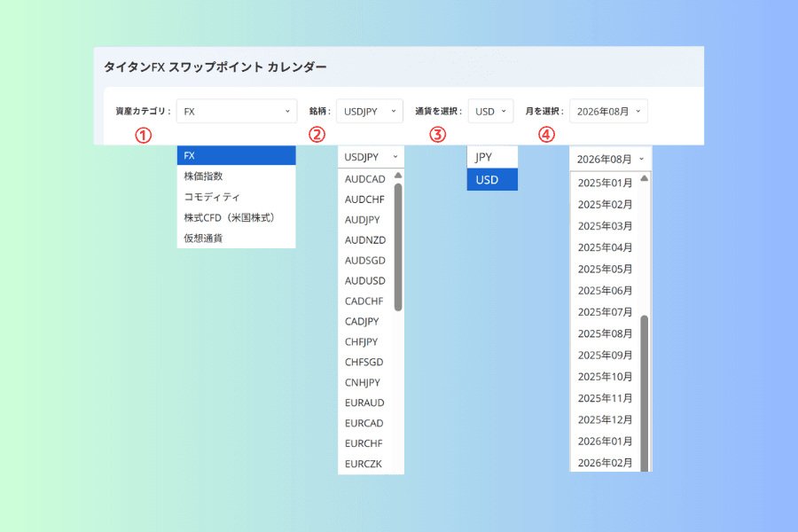Click the symbol list scrollbar thumb
798x532 pixels.
coord(398,246)
